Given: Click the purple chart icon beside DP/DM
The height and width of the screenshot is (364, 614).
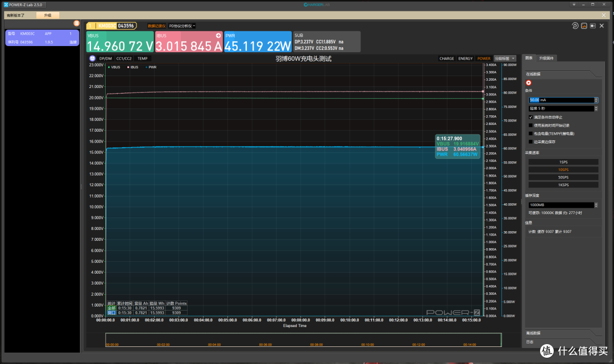Looking at the screenshot, I should [93, 58].
